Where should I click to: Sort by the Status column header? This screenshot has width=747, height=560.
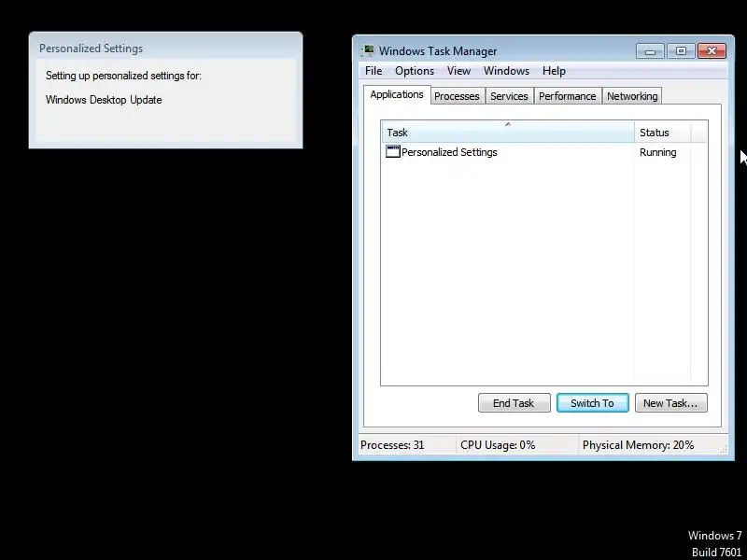point(663,132)
